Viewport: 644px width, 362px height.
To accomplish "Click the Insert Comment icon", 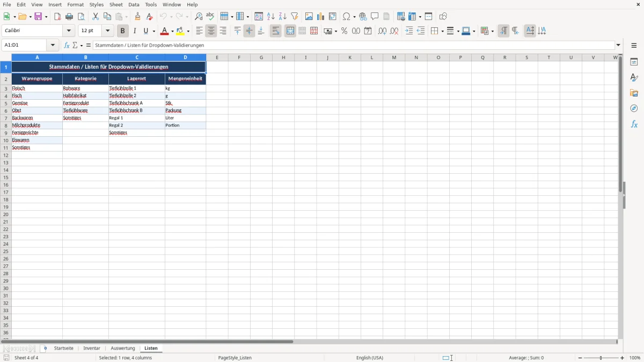I will pyautogui.click(x=375, y=17).
